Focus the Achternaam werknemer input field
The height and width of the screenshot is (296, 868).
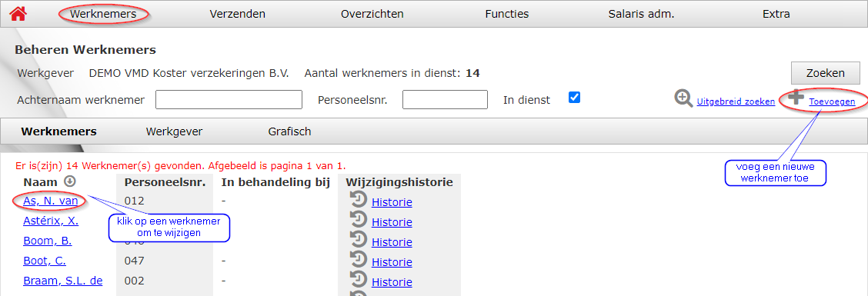click(x=229, y=100)
